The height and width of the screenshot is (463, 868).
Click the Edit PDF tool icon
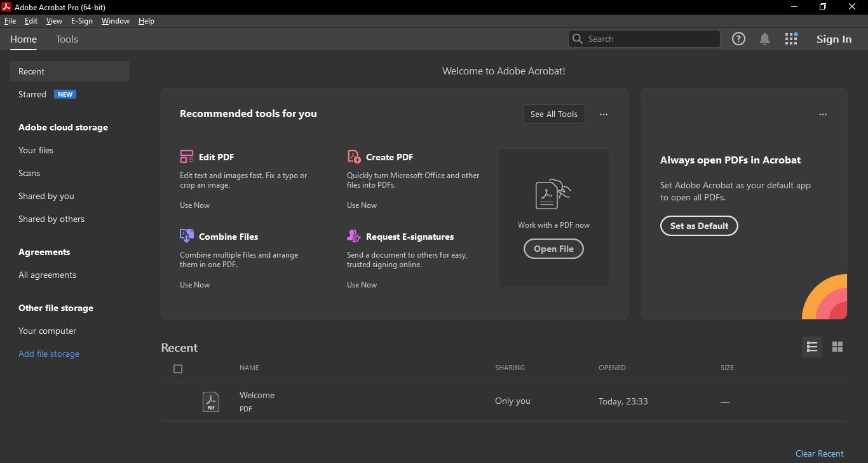[187, 156]
